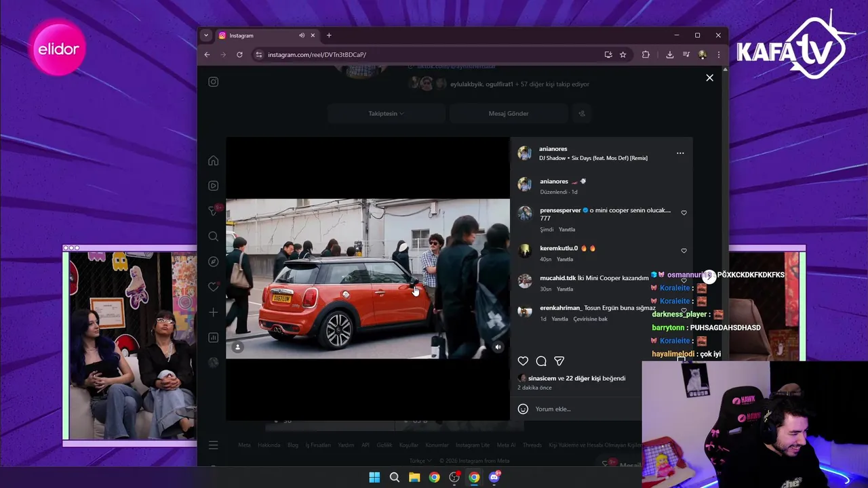Open emoji picker in comment box
The width and height of the screenshot is (868, 488).
click(523, 409)
